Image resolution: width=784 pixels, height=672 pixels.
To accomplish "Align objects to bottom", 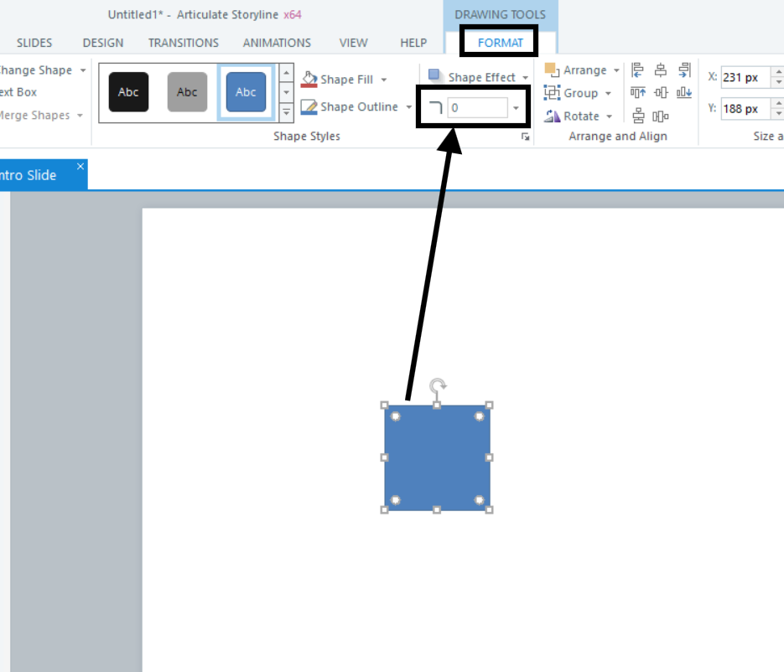I will [x=684, y=92].
